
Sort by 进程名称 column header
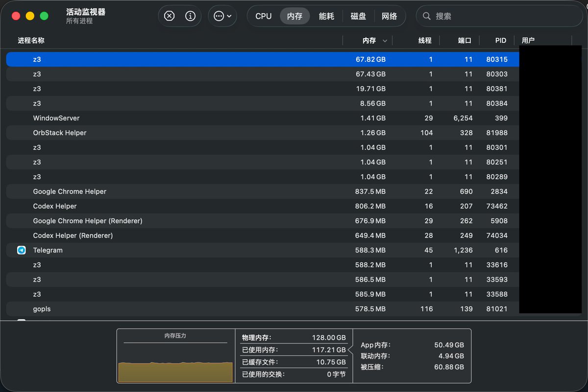click(31, 41)
